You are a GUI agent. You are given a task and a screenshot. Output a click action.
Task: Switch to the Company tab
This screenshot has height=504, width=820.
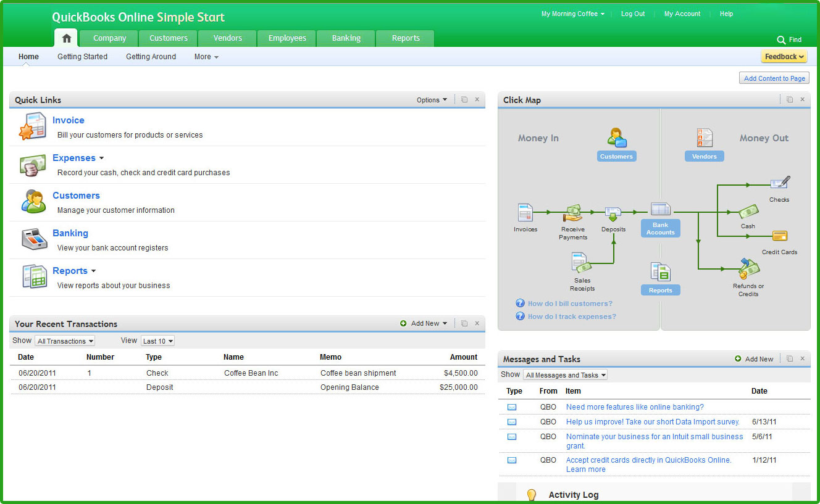click(109, 38)
